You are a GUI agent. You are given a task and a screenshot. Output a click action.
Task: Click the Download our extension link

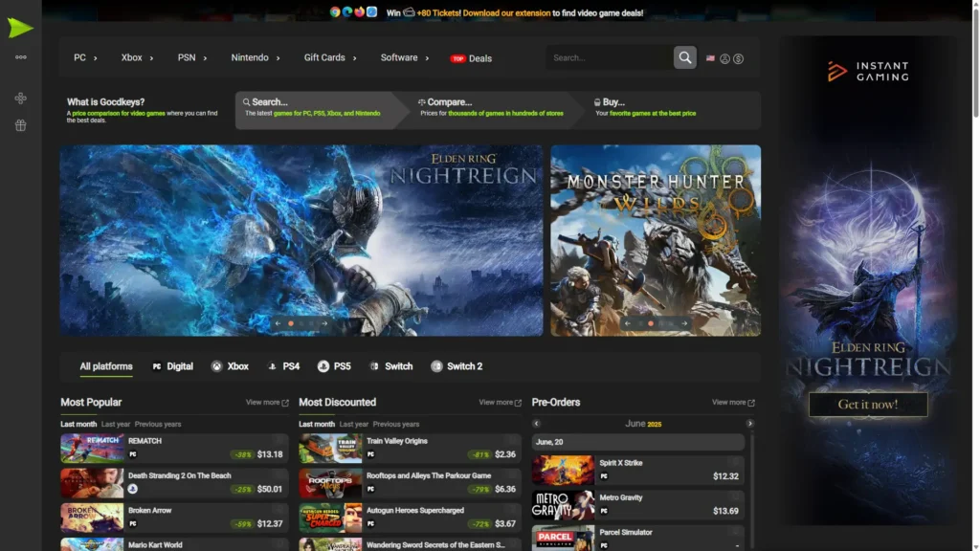(507, 12)
